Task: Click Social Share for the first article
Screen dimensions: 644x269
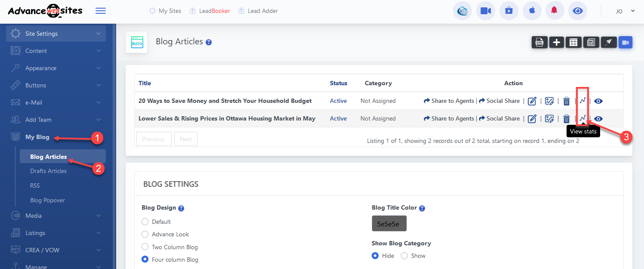Action: tap(499, 101)
